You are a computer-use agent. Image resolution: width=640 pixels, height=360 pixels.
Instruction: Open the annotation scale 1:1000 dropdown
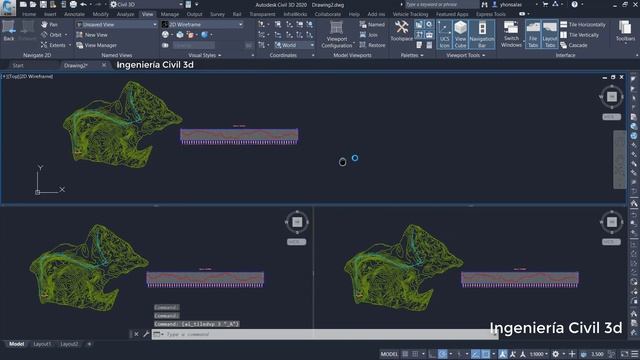click(539, 354)
